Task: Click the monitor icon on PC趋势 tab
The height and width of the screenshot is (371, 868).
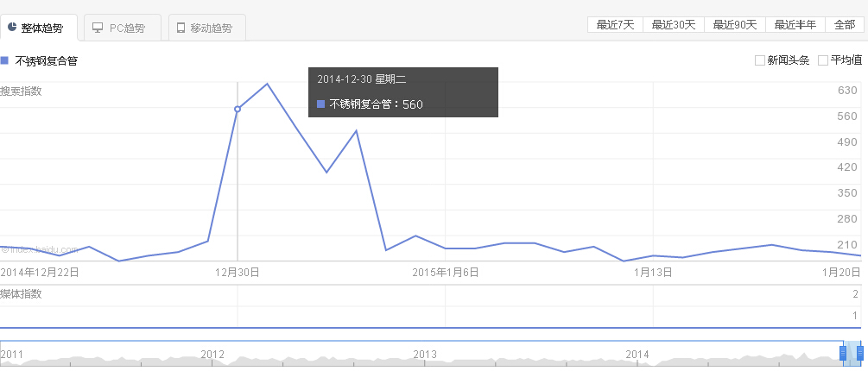Action: click(x=98, y=28)
